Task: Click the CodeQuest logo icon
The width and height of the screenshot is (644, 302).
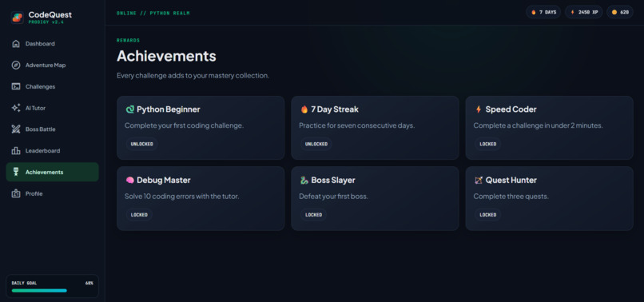Action: 18,18
